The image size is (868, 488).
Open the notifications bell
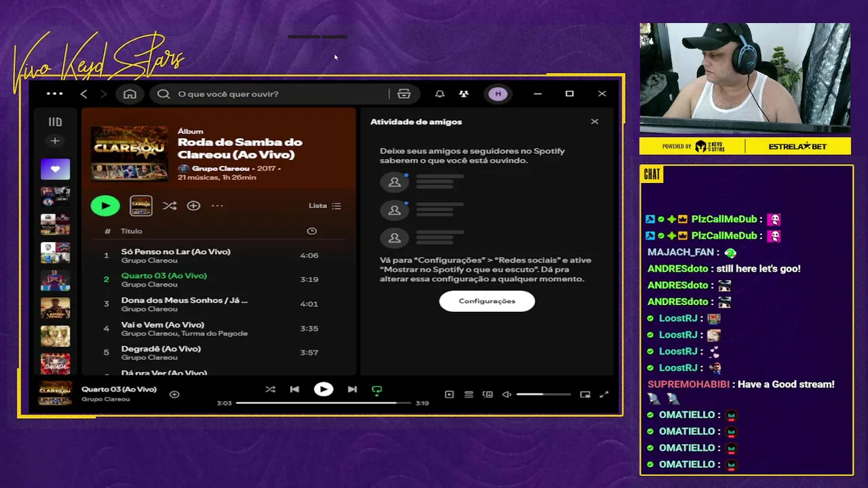[440, 94]
